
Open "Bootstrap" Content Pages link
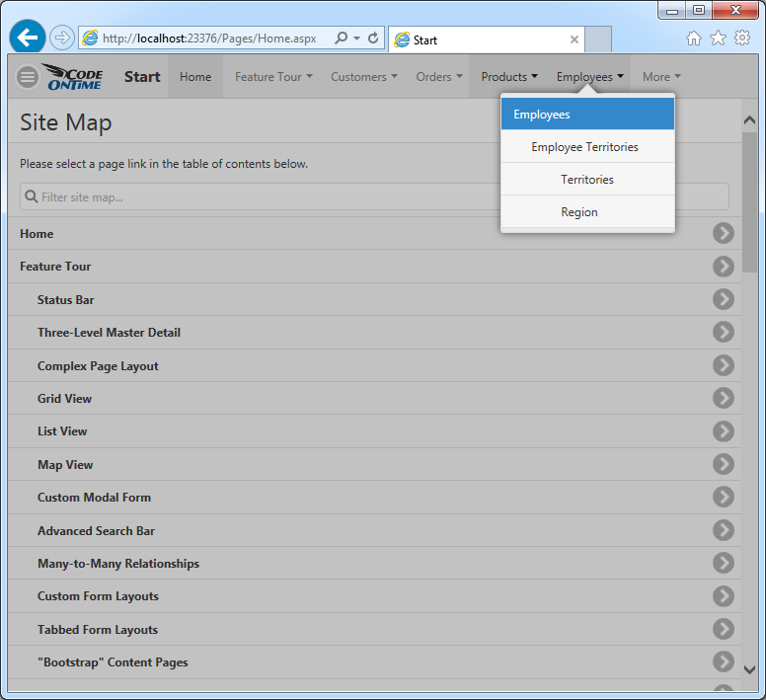(x=113, y=662)
